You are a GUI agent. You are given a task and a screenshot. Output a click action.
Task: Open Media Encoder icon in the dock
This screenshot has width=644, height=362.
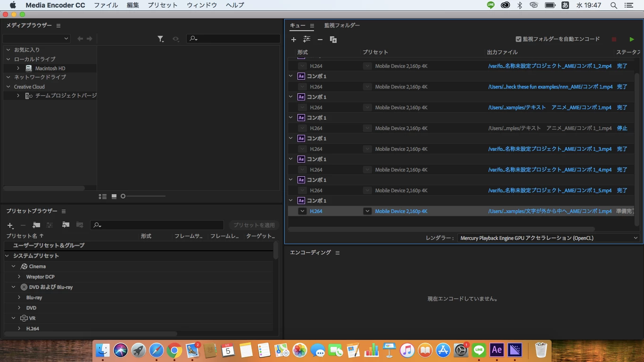coord(516,350)
